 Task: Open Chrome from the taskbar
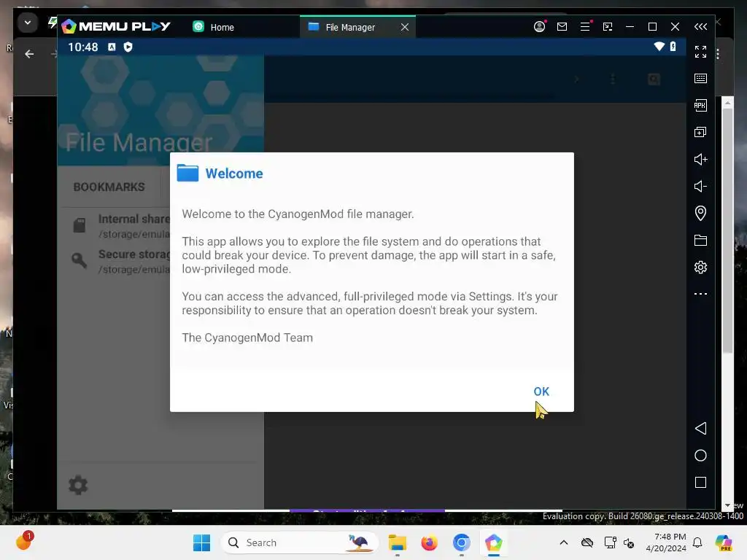tap(461, 542)
